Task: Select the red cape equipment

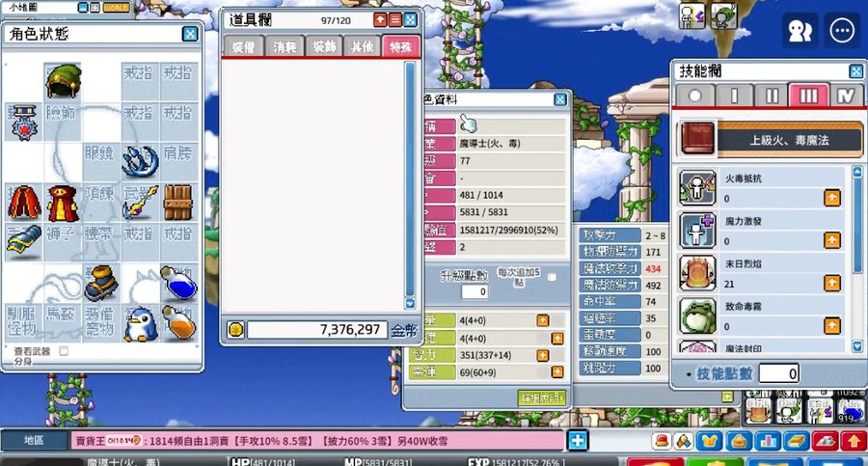Action: (24, 203)
